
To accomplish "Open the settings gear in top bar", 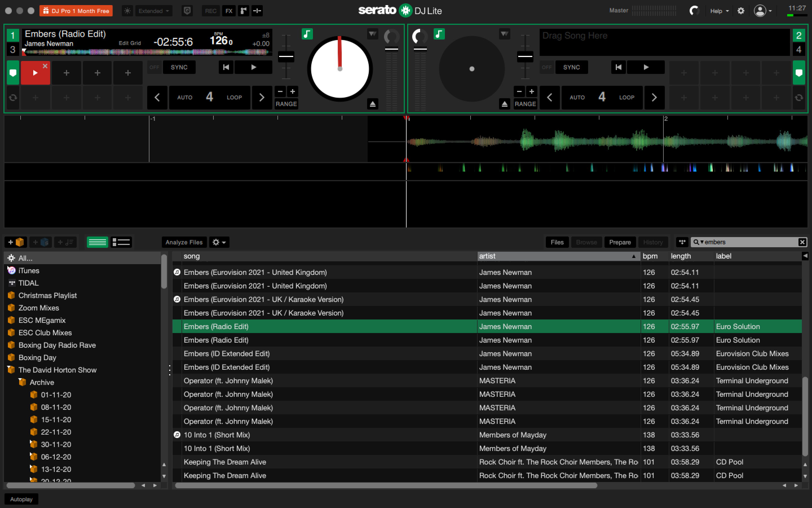I will [741, 11].
